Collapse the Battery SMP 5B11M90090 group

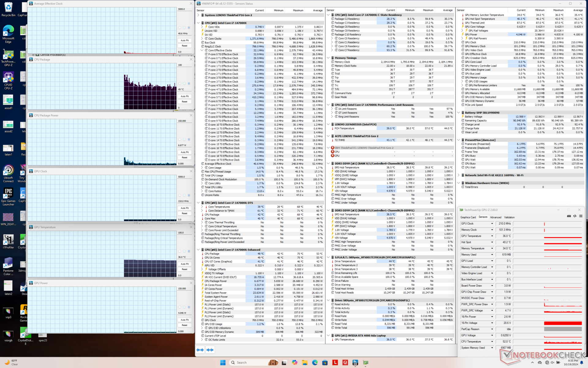coord(459,113)
